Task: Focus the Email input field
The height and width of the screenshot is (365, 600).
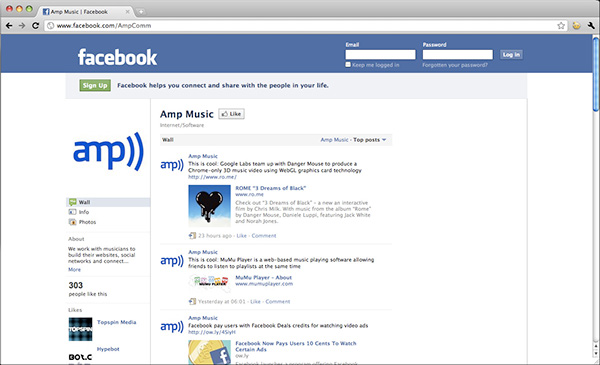Action: (x=380, y=55)
